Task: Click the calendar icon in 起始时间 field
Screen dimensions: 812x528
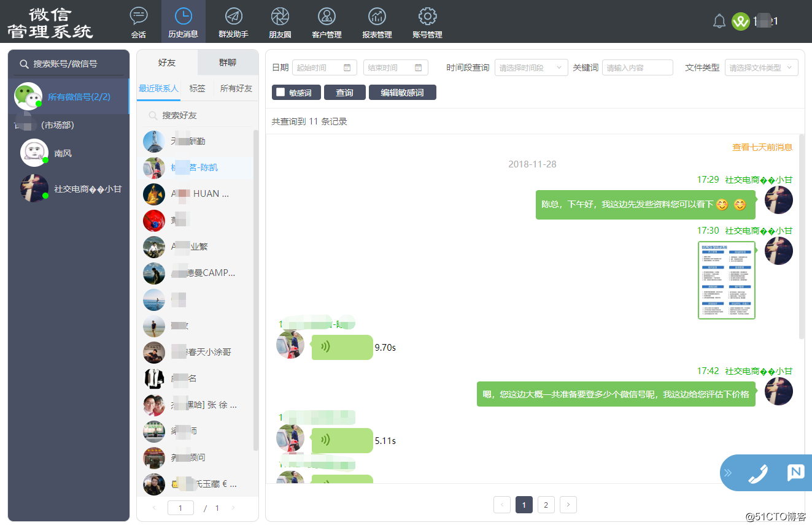Action: (347, 67)
